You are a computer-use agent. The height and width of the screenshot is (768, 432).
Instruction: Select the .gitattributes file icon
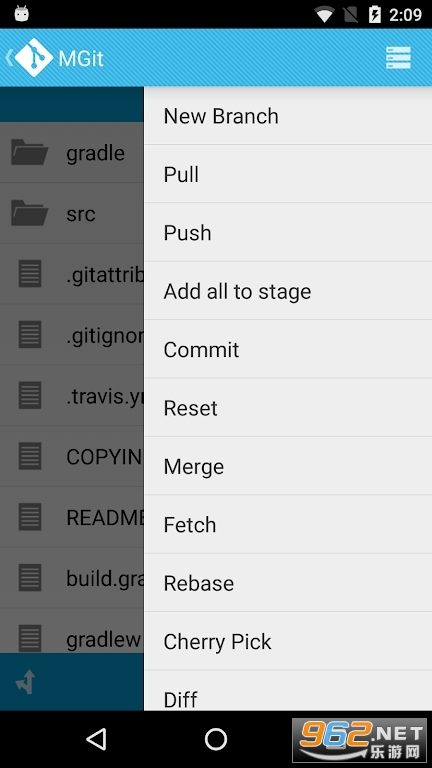[x=30, y=274]
